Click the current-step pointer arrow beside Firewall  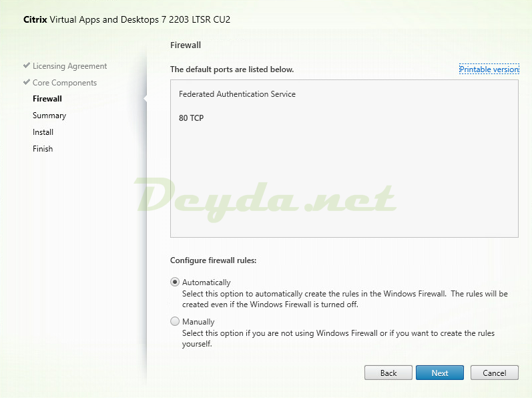click(145, 99)
